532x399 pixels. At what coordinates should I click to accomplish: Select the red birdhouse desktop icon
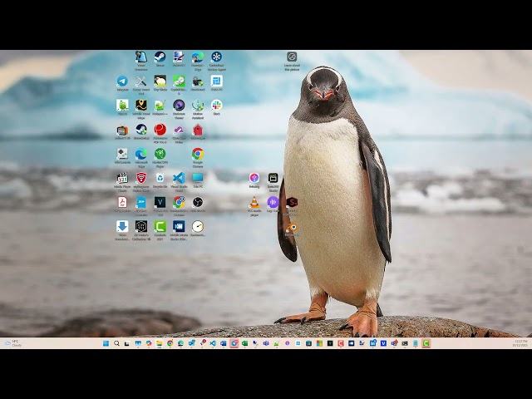pyautogui.click(x=198, y=130)
